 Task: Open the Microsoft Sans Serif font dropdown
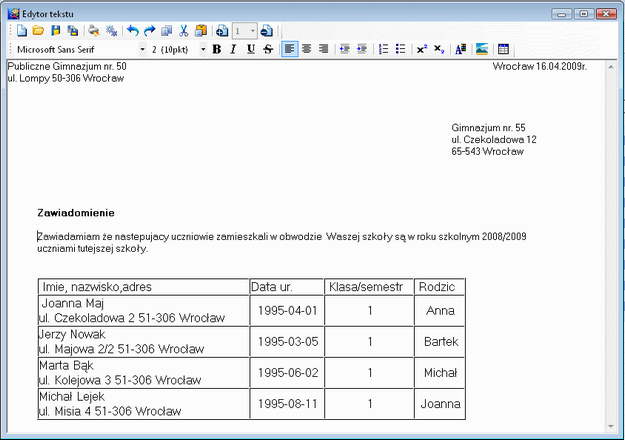[142, 49]
